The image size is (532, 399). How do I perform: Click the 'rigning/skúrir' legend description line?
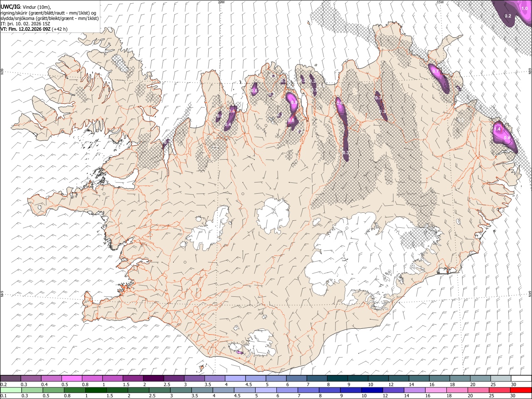48,13
